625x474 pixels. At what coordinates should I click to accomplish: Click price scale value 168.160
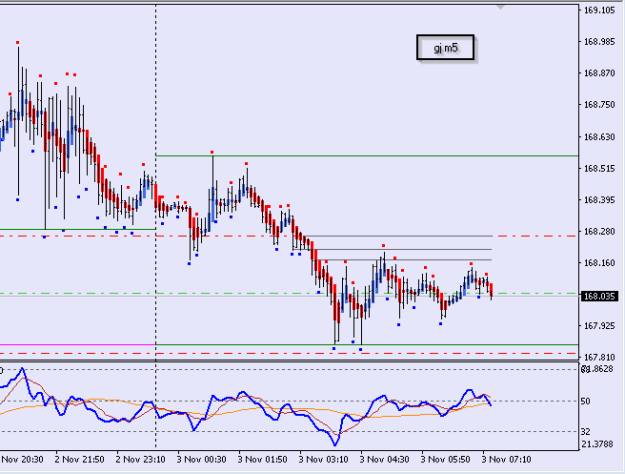coord(599,263)
